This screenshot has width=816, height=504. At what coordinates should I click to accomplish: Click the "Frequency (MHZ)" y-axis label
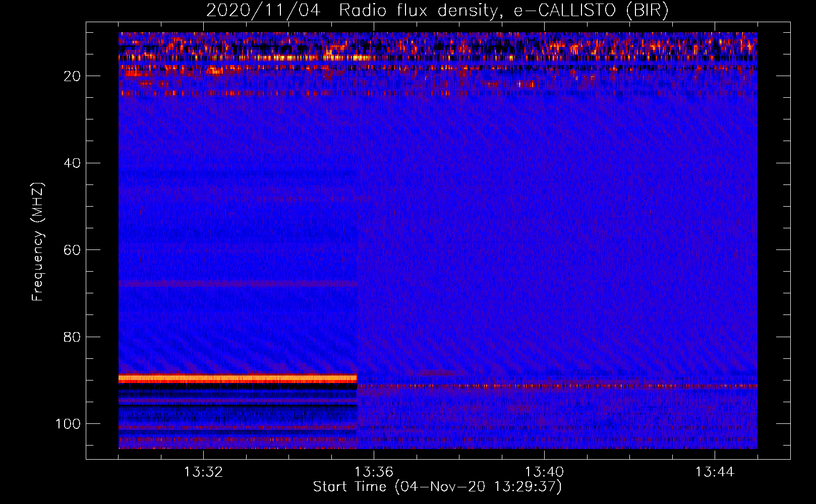tap(38, 242)
